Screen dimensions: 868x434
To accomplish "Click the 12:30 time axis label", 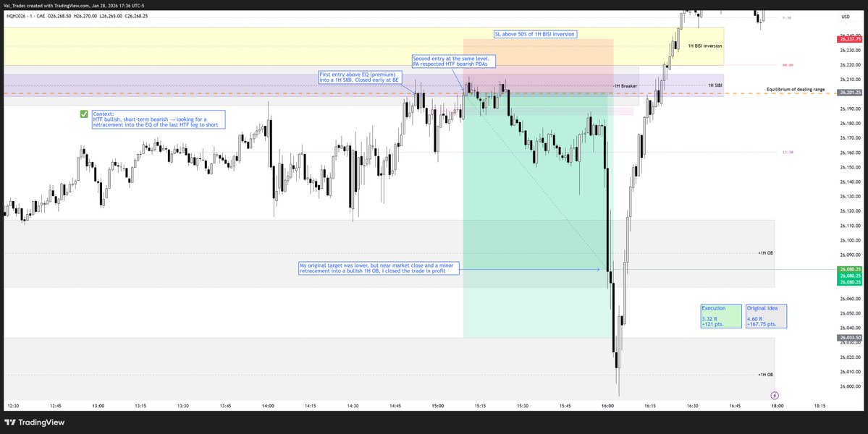I will coord(13,406).
